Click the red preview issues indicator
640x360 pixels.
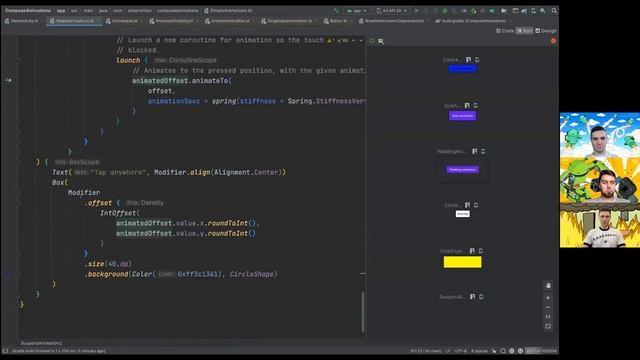tap(553, 41)
